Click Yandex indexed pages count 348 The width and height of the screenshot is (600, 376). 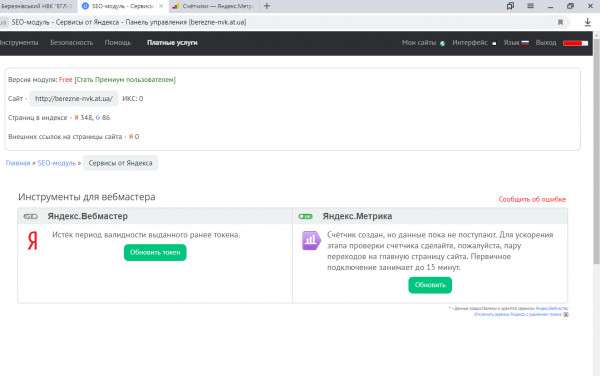[86, 118]
